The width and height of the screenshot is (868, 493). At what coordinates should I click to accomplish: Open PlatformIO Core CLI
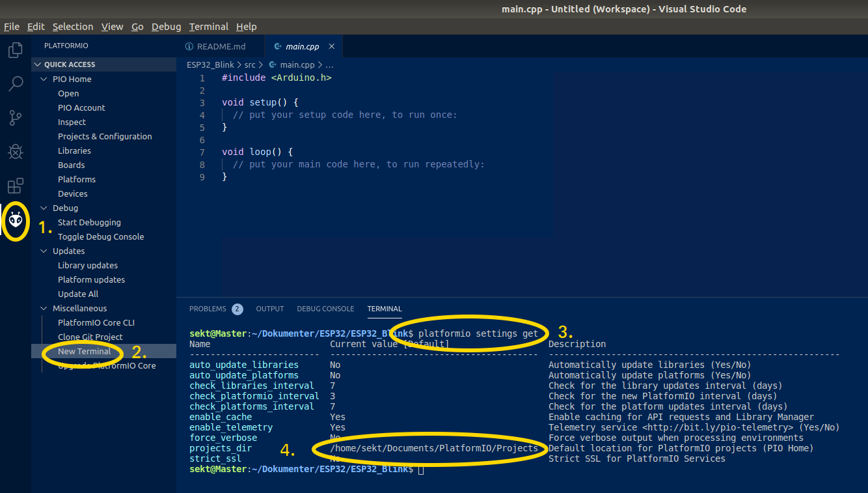pos(96,322)
